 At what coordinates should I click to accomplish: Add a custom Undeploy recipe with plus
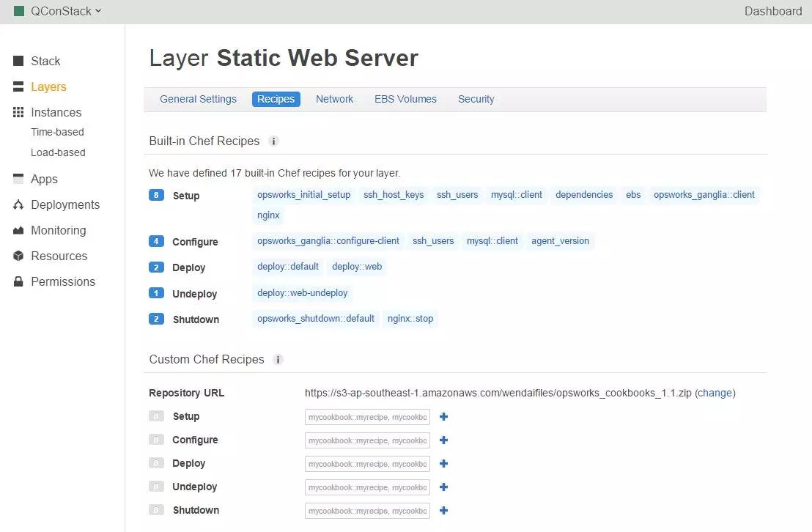[x=444, y=487]
